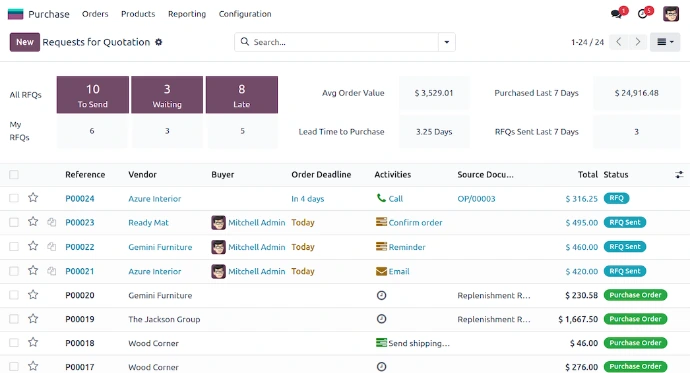Go to next page arrow

point(638,42)
